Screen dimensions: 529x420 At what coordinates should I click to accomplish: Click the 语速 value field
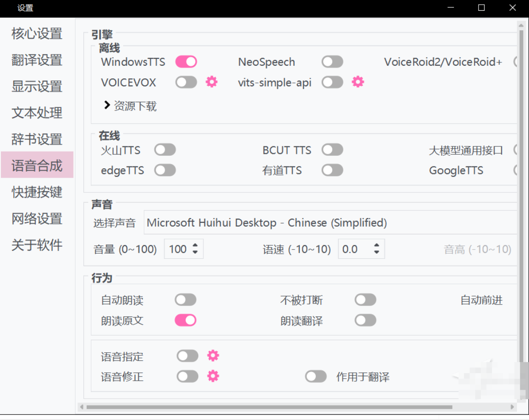click(x=362, y=249)
